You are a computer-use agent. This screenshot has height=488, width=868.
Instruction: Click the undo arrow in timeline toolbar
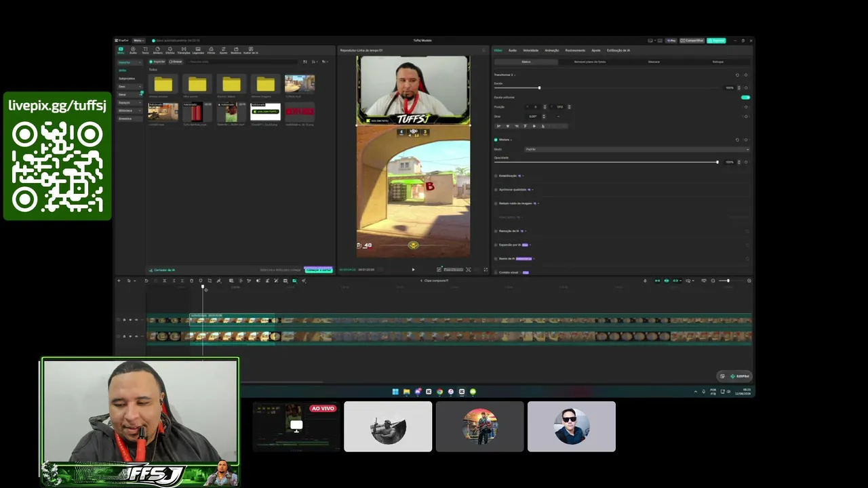pos(146,281)
